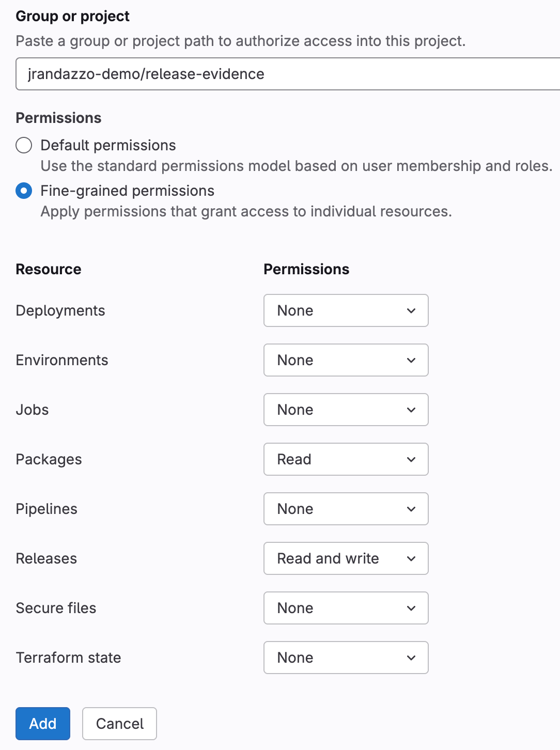Image resolution: width=560 pixels, height=750 pixels.
Task: Open the Deployments permissions dropdown
Action: pos(345,310)
